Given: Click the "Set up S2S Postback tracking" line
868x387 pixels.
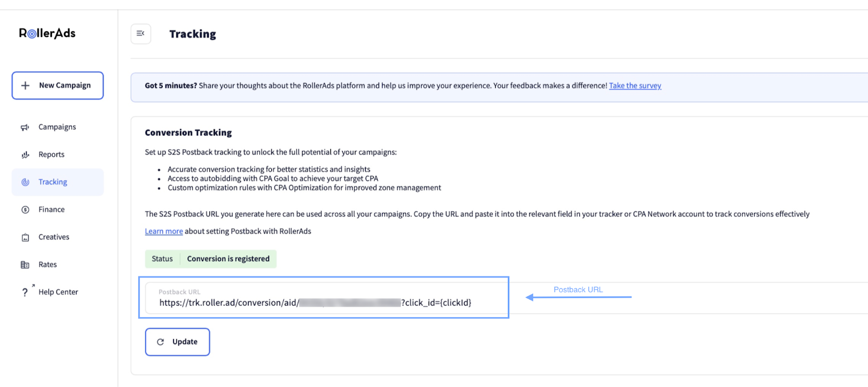Looking at the screenshot, I should point(271,152).
